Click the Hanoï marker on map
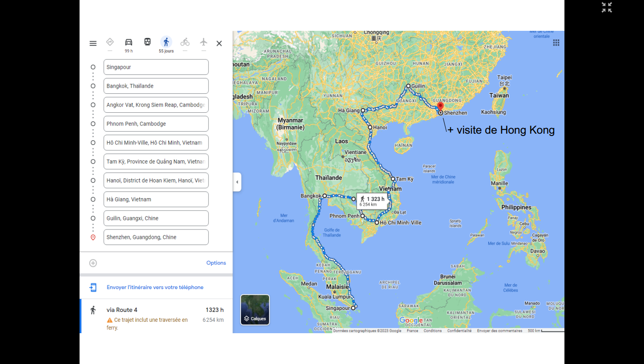644x364 pixels. 370,127
